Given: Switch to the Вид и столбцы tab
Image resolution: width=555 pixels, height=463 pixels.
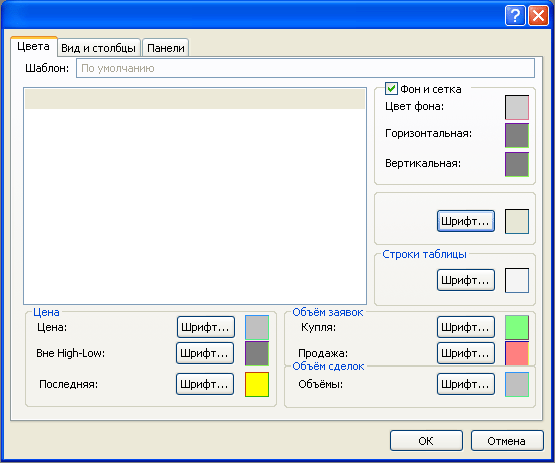Looking at the screenshot, I should (x=98, y=48).
